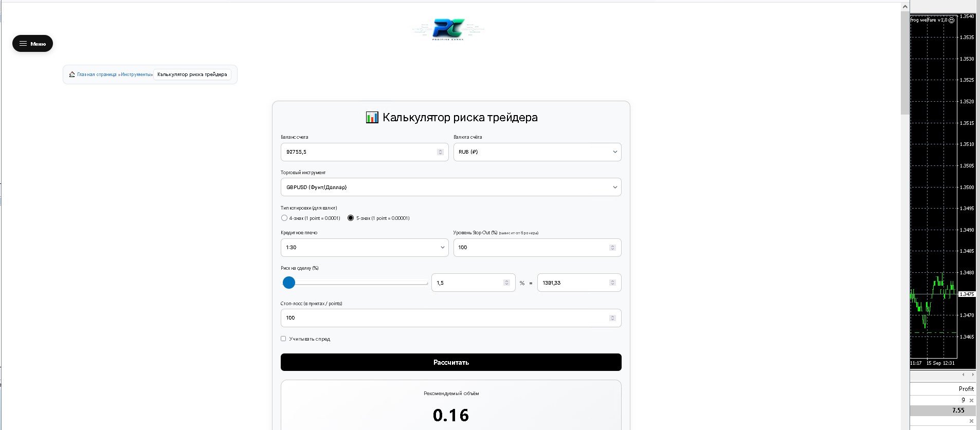Screen dimensions: 980x430
Task: Go to Главная страница breadcrumb link
Action: [x=97, y=74]
